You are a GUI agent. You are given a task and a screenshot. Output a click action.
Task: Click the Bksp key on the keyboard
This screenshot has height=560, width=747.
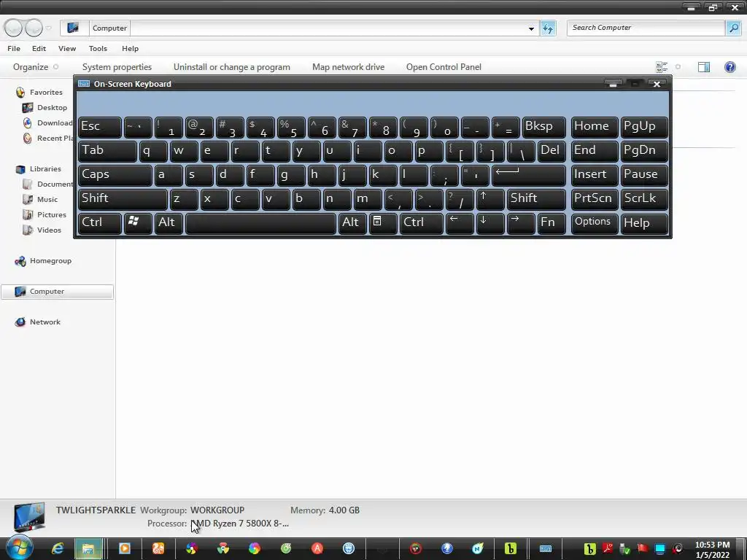tap(544, 127)
